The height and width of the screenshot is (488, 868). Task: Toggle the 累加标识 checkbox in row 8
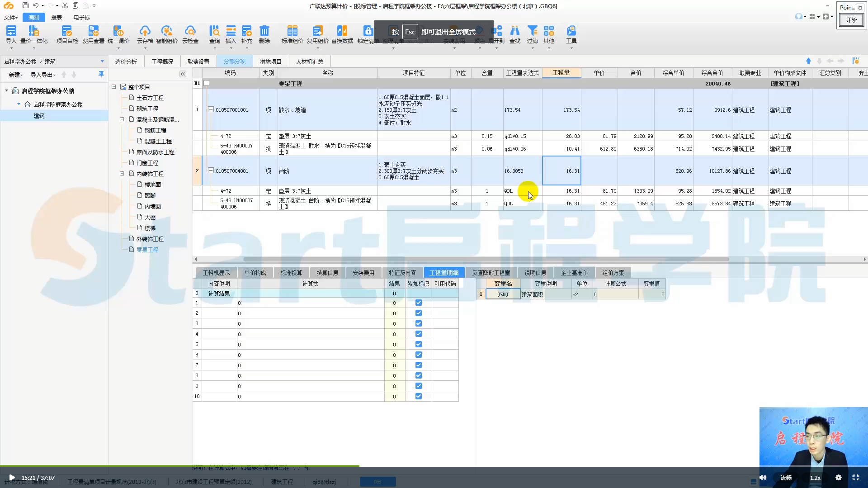[x=419, y=375]
